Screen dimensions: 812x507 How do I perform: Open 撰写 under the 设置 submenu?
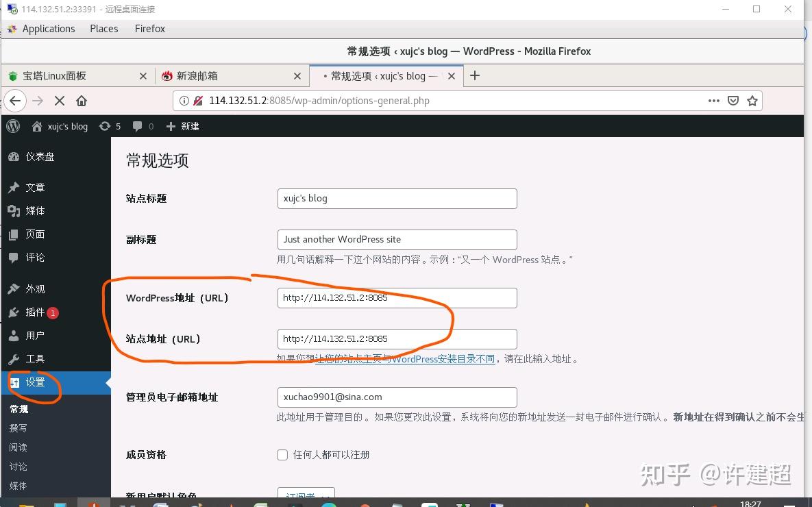[x=18, y=428]
